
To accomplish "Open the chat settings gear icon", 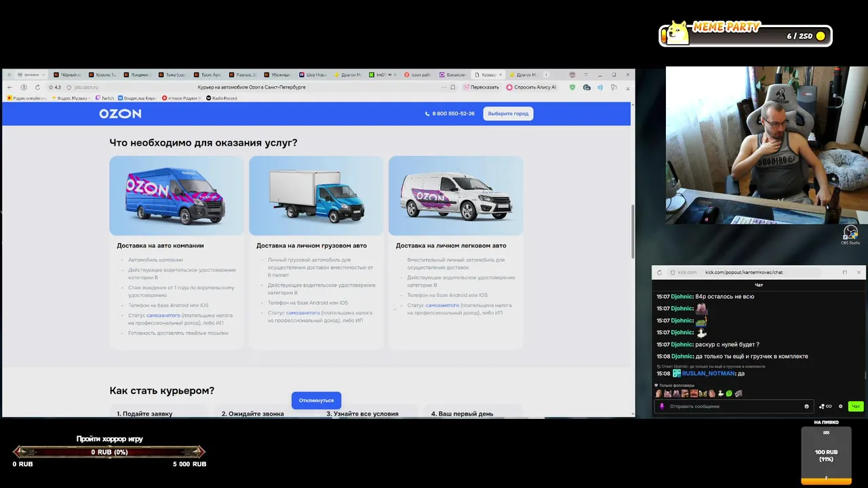I will tap(841, 406).
